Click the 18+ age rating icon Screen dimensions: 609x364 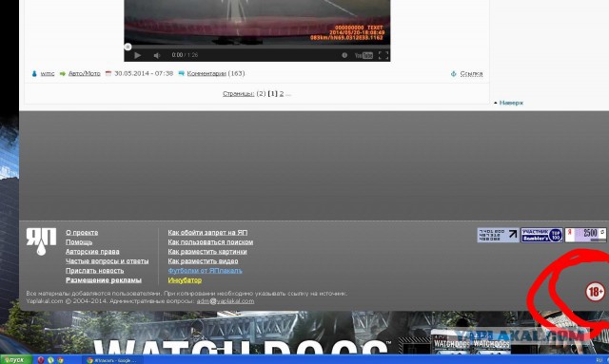pos(595,292)
